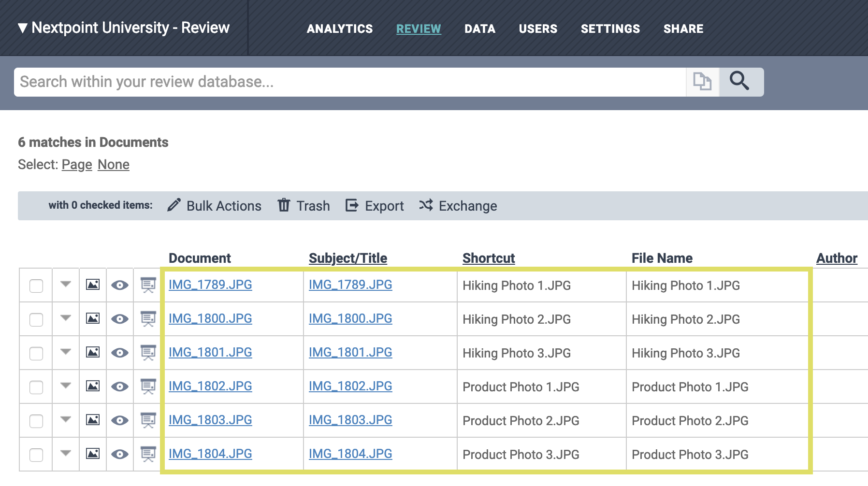Expand row menu arrow for IMG_1789.JPG
The width and height of the screenshot is (868, 486).
click(66, 284)
